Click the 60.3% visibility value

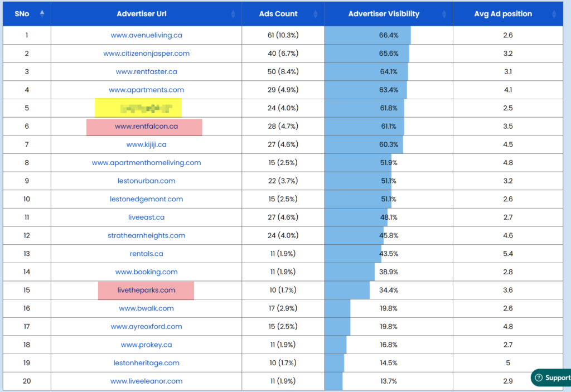[x=389, y=144]
